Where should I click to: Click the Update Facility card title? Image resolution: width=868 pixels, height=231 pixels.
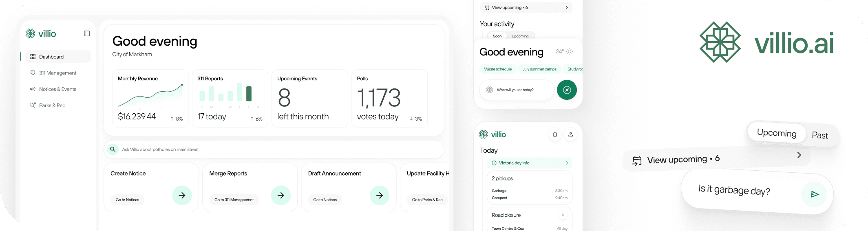[428, 174]
